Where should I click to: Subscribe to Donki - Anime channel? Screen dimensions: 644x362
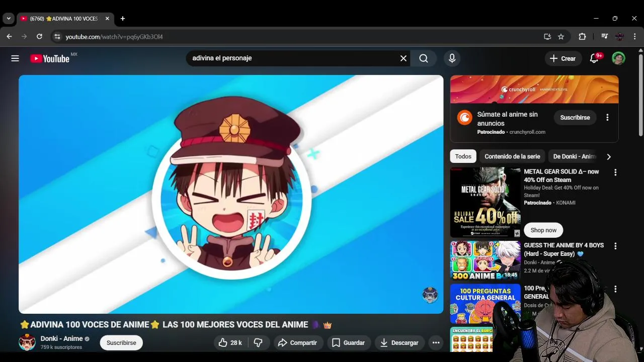tap(121, 343)
